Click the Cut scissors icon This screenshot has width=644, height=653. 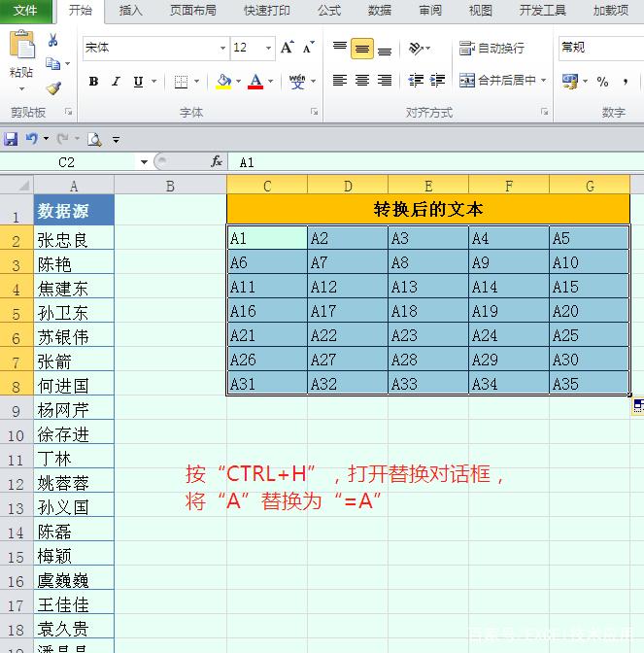52,40
